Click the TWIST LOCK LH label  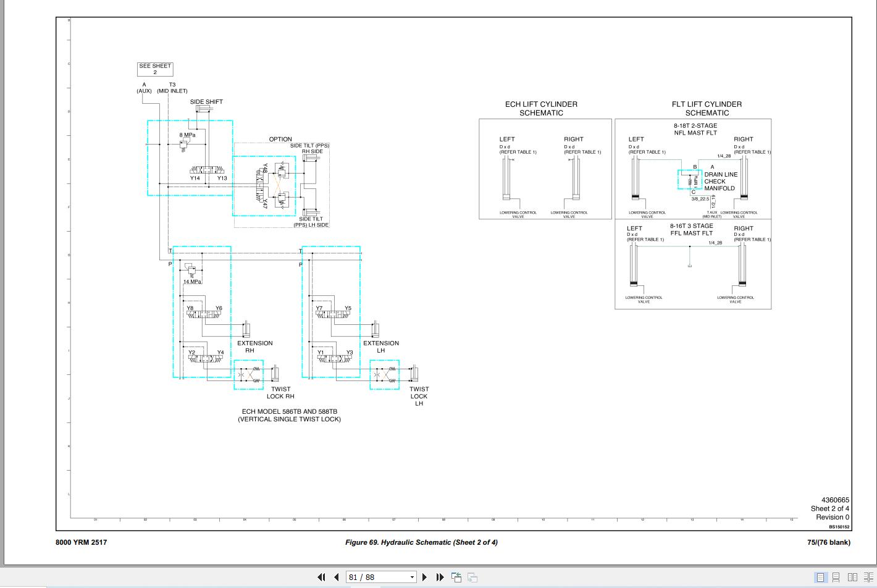[x=419, y=397]
